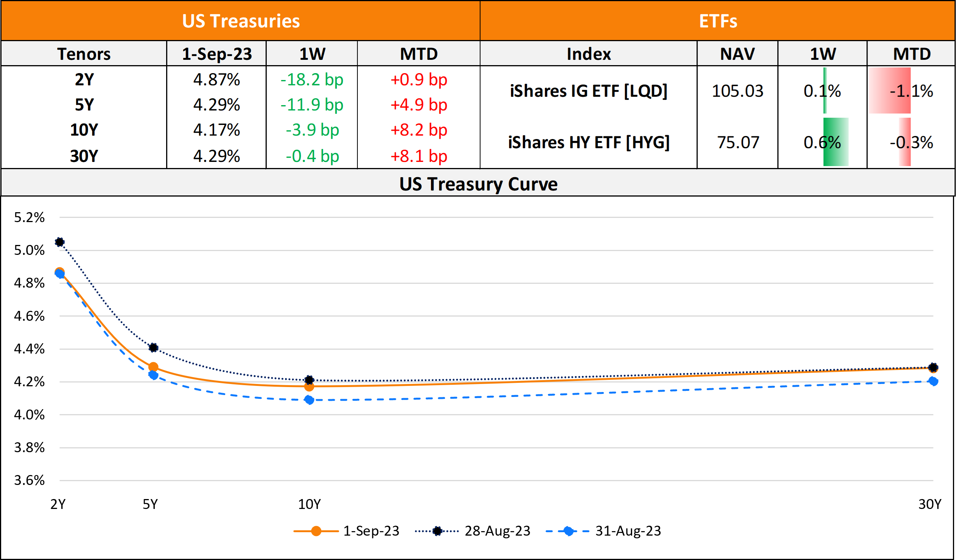Select the 28-Aug-23 data point at 2Y
The width and height of the screenshot is (956, 560).
click(x=59, y=242)
